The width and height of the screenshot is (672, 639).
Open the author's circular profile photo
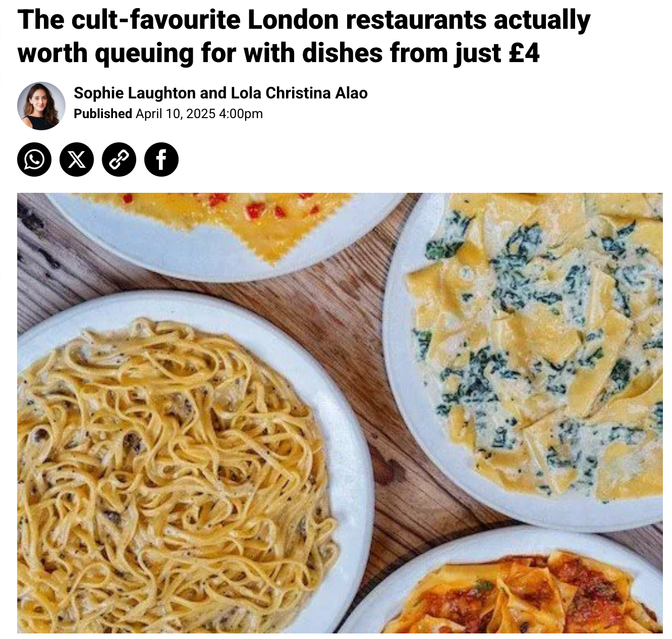[x=41, y=106]
